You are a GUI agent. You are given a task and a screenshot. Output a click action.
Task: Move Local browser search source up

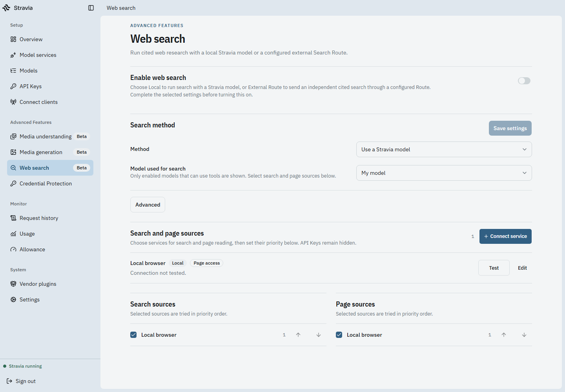click(298, 335)
